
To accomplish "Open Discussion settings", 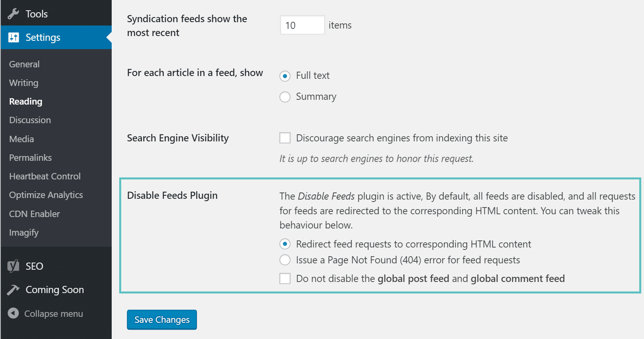I will click(x=30, y=120).
